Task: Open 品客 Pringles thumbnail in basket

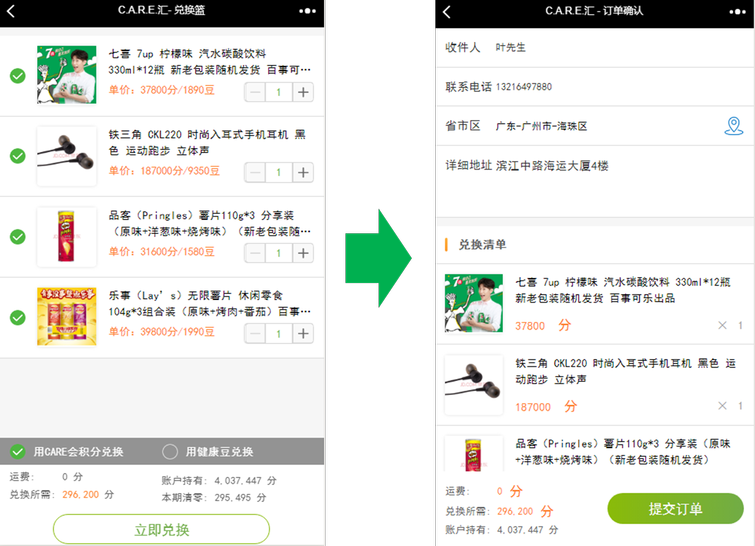Action: click(66, 237)
